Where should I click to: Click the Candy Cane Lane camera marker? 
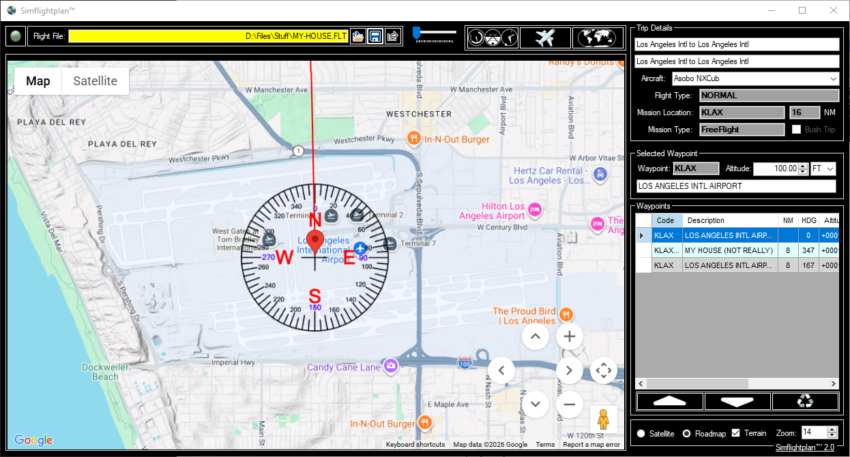[x=390, y=366]
